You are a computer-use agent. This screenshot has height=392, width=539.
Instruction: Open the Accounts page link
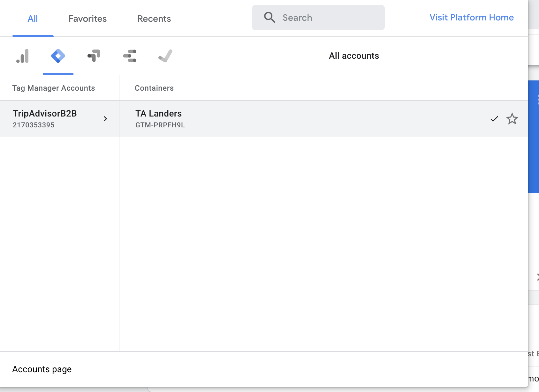tap(42, 369)
